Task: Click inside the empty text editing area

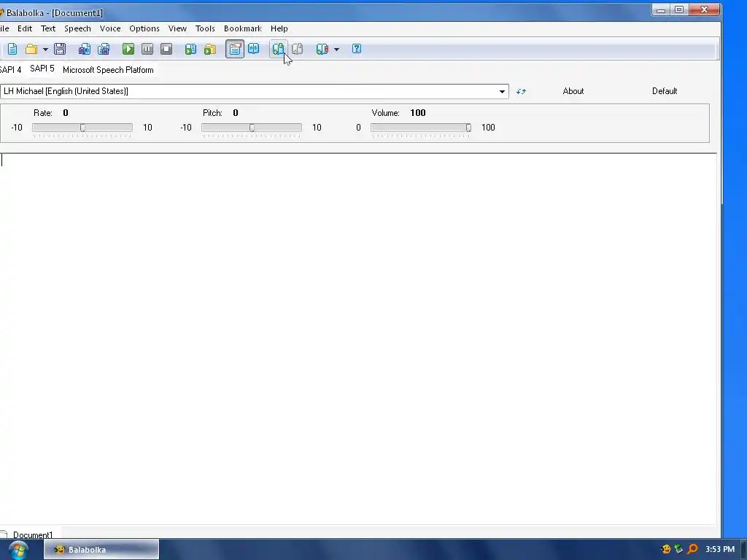Action: pyautogui.click(x=358, y=339)
